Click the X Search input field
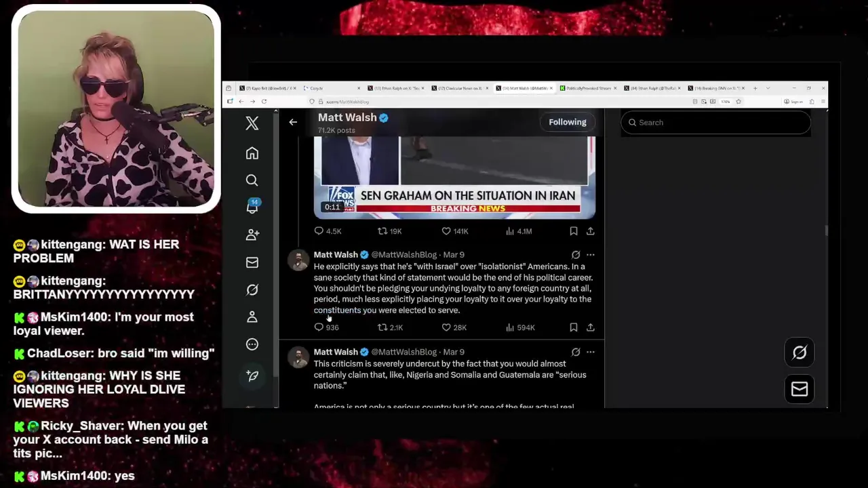This screenshot has width=868, height=488. tap(715, 123)
